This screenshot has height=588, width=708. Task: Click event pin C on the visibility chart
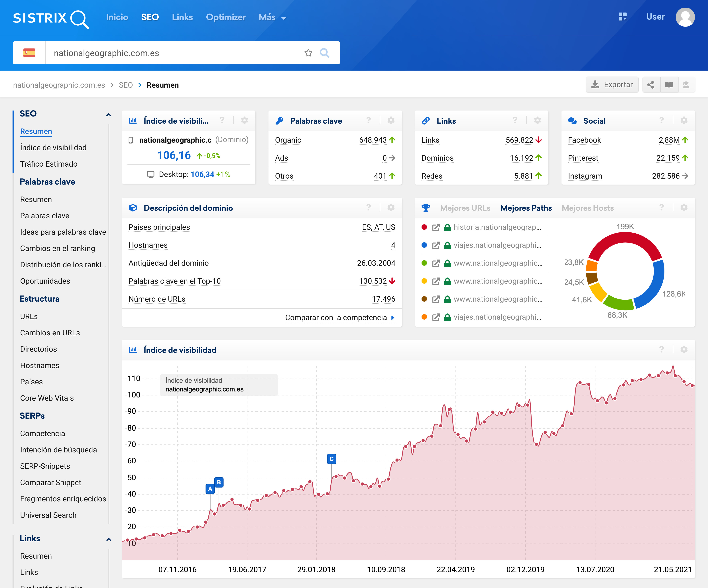click(x=331, y=459)
